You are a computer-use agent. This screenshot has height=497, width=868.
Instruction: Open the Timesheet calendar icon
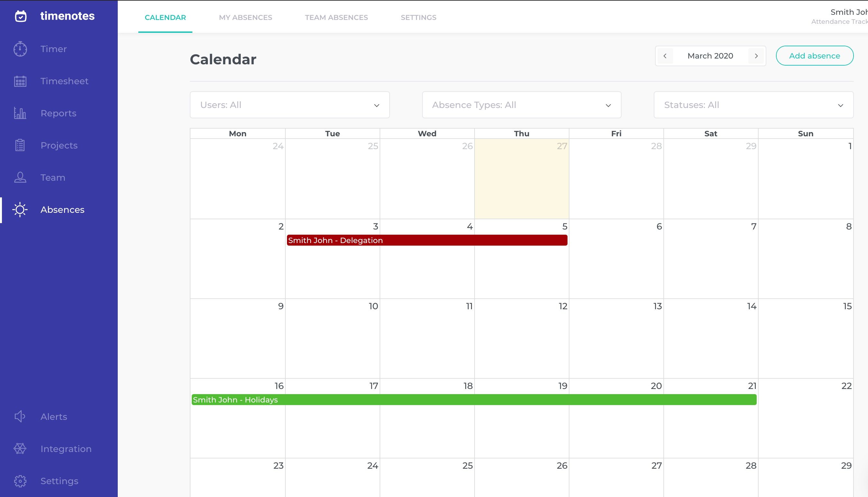(20, 81)
